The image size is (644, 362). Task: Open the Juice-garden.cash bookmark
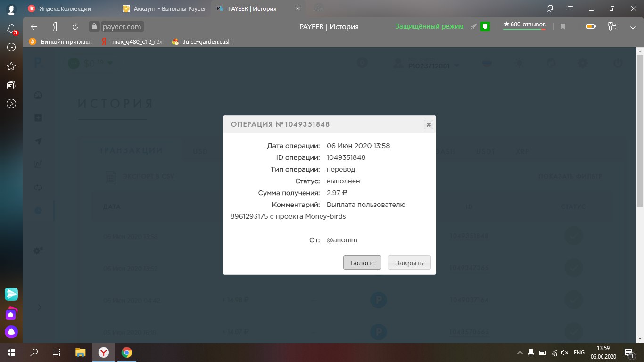click(x=201, y=41)
